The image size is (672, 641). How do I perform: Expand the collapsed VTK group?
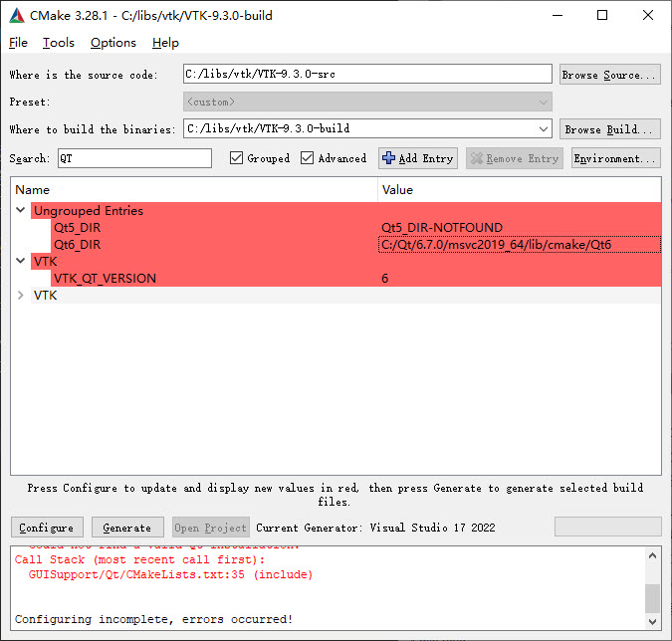tap(20, 296)
